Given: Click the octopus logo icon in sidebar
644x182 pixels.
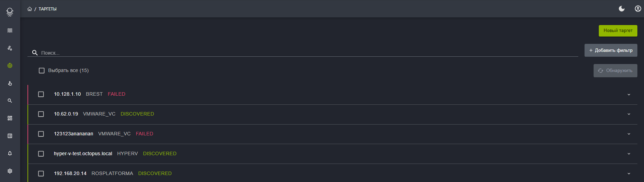Looking at the screenshot, I should pyautogui.click(x=10, y=12).
